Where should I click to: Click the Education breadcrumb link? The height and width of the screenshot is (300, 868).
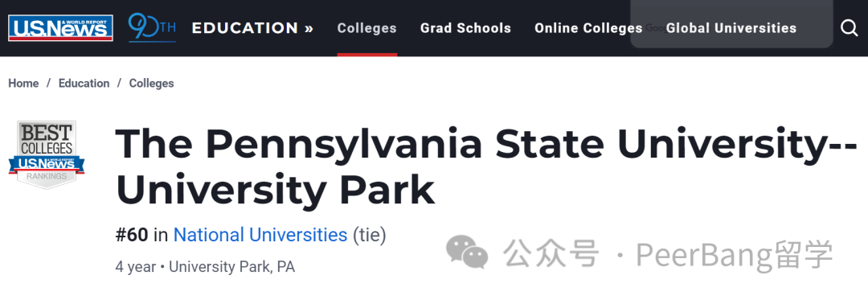(84, 84)
